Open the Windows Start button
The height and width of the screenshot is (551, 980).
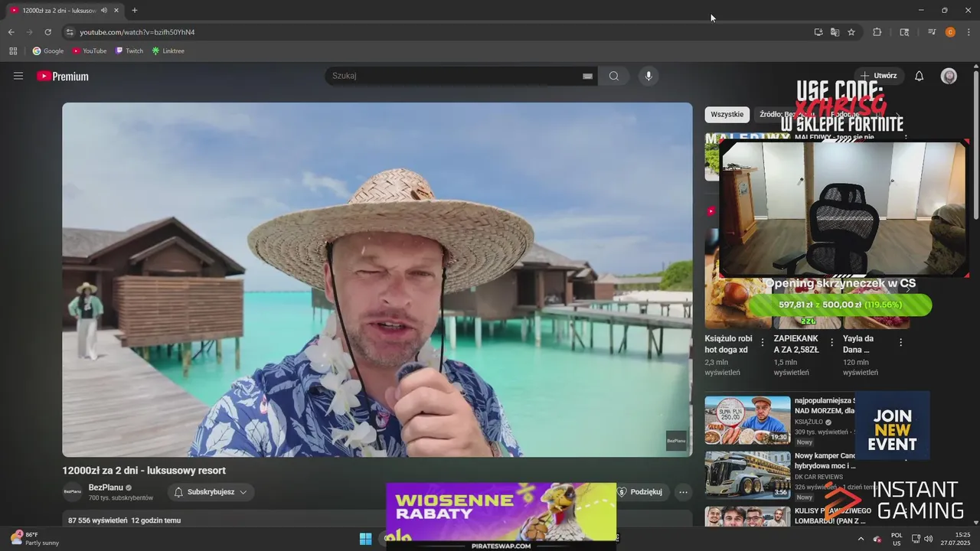pyautogui.click(x=365, y=539)
